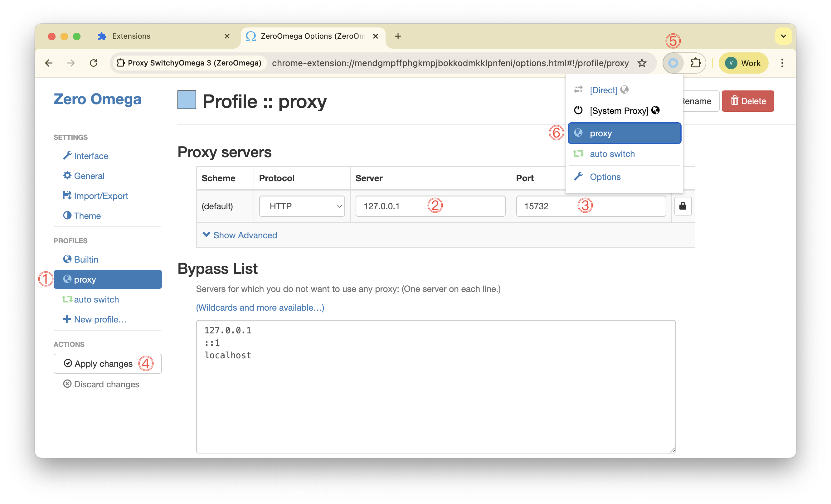Open the HTTP protocol dropdown
The image size is (831, 504).
[302, 206]
